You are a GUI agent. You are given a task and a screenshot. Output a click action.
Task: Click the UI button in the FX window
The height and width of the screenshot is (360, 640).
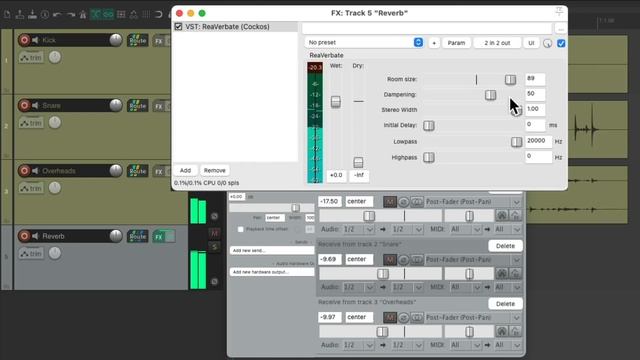click(x=531, y=42)
